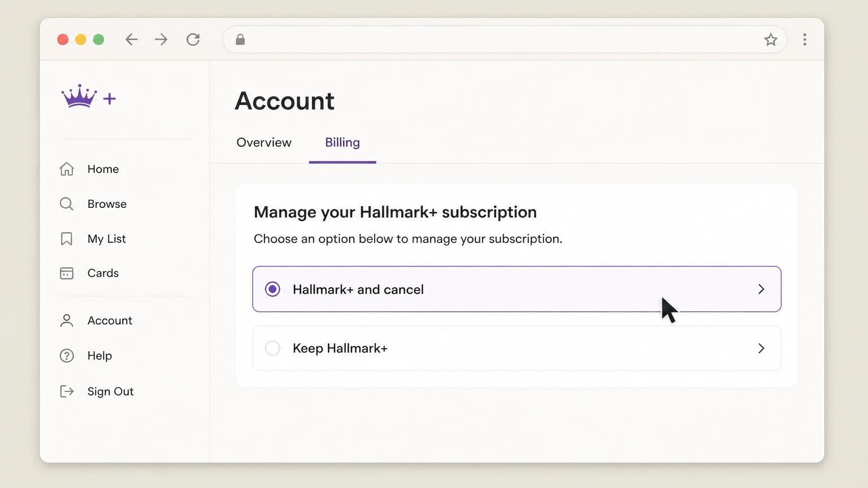Click the Account page heading

pos(285,101)
